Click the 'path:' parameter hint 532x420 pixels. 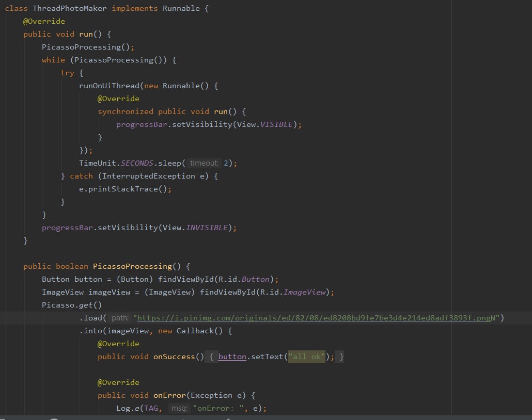(120, 318)
